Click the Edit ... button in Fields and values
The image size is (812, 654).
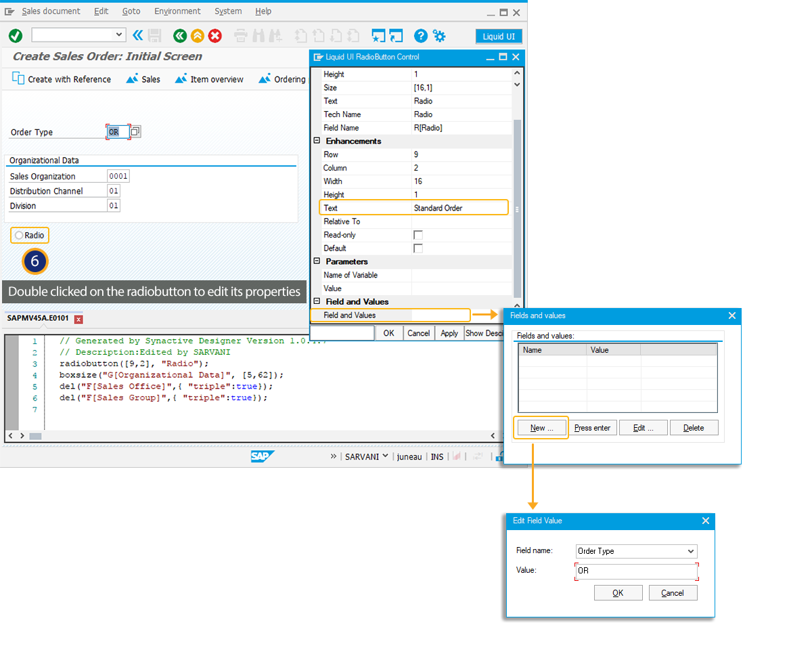[643, 428]
